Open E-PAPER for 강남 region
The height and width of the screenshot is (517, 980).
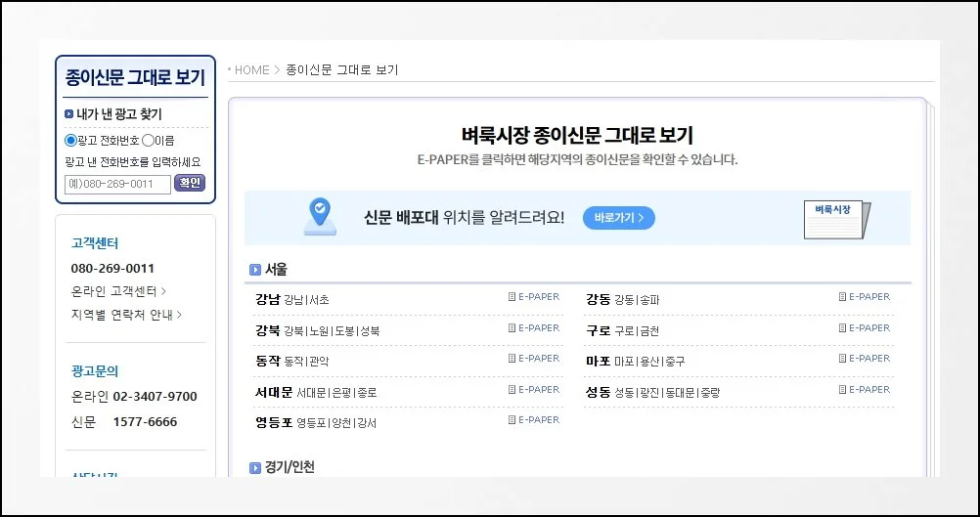coord(534,296)
